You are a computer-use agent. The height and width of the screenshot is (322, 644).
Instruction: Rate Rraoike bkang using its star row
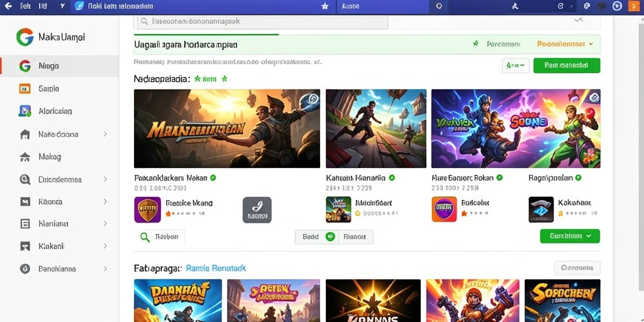pyautogui.click(x=185, y=214)
